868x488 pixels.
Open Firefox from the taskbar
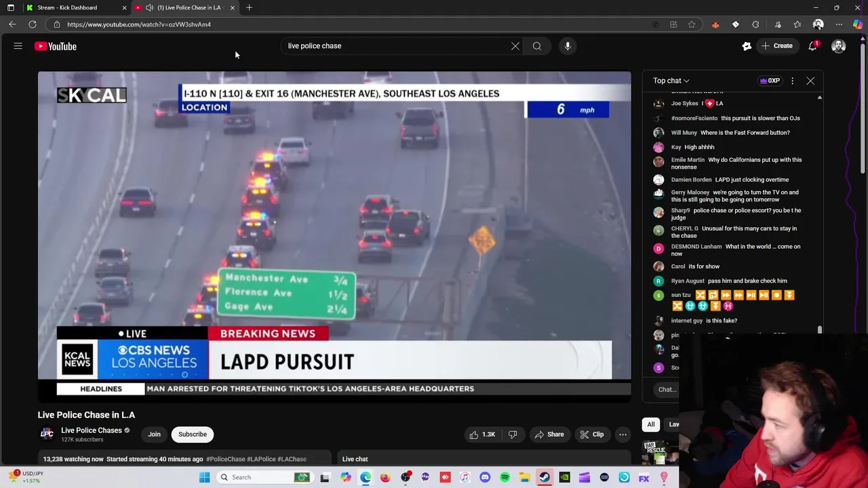(385, 477)
